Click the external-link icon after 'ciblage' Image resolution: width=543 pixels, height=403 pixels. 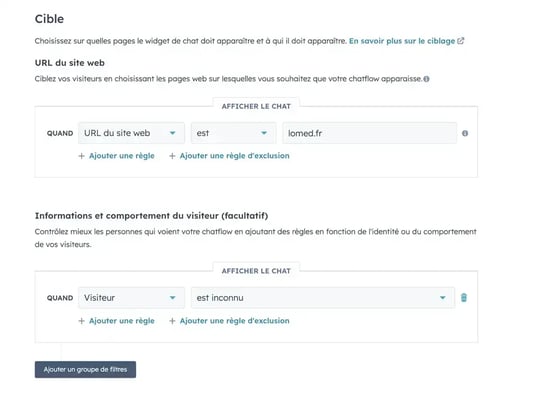click(x=461, y=41)
